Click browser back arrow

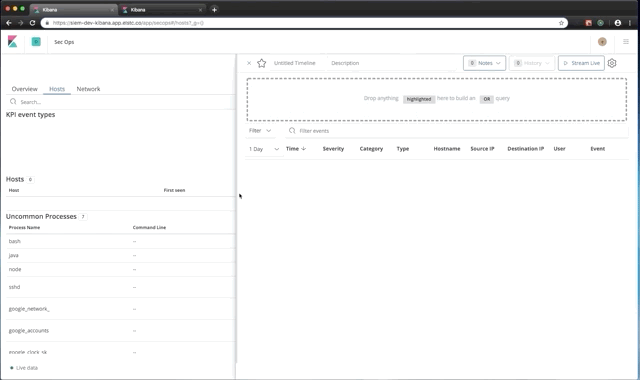[x=9, y=23]
